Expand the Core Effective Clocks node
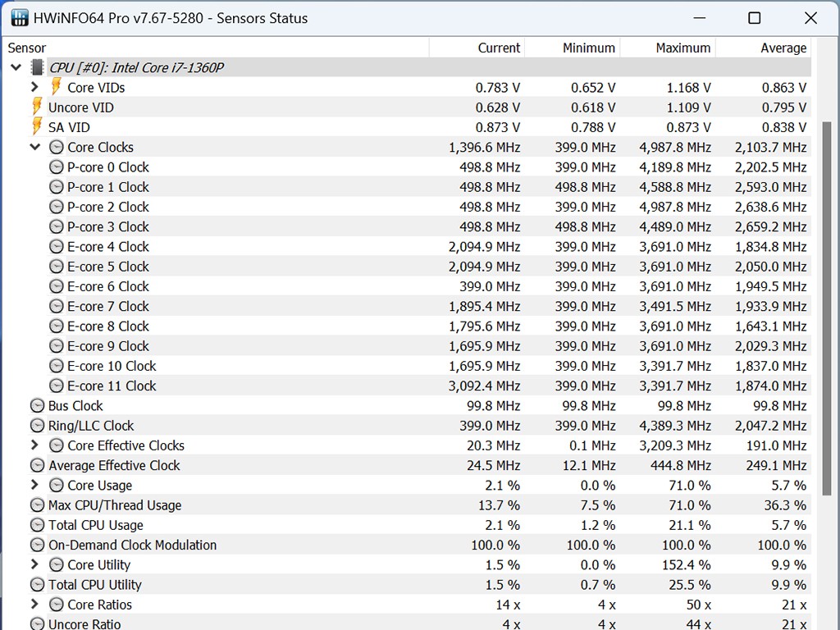 (34, 445)
